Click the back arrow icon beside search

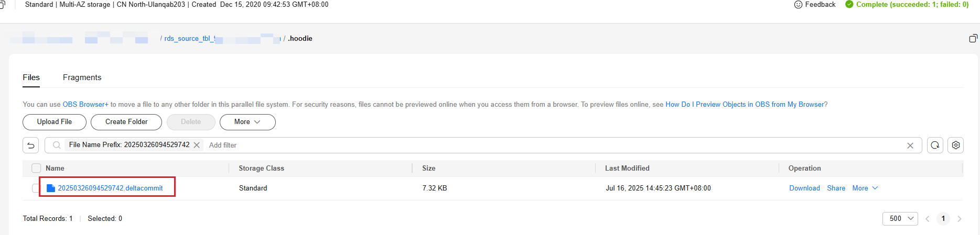coord(31,146)
